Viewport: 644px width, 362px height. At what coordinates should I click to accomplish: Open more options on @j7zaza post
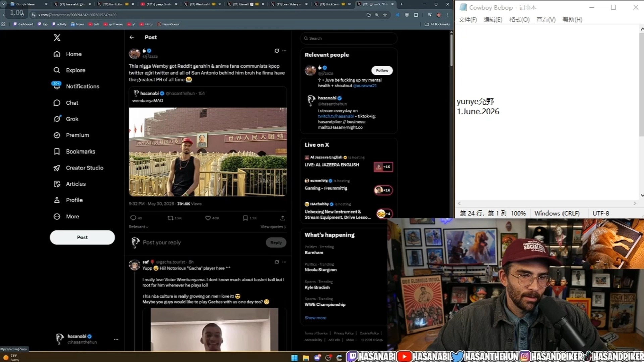(284, 51)
